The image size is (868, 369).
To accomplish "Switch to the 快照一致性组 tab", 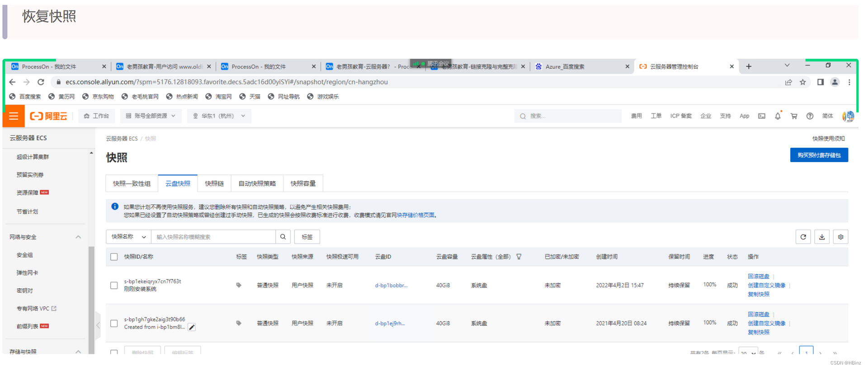I will 132,183.
